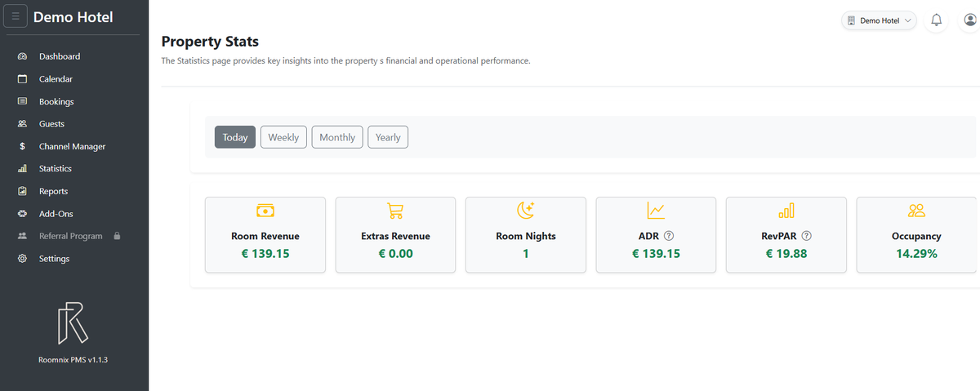Click the Extras Revenue label
The width and height of the screenshot is (980, 391).
[395, 236]
